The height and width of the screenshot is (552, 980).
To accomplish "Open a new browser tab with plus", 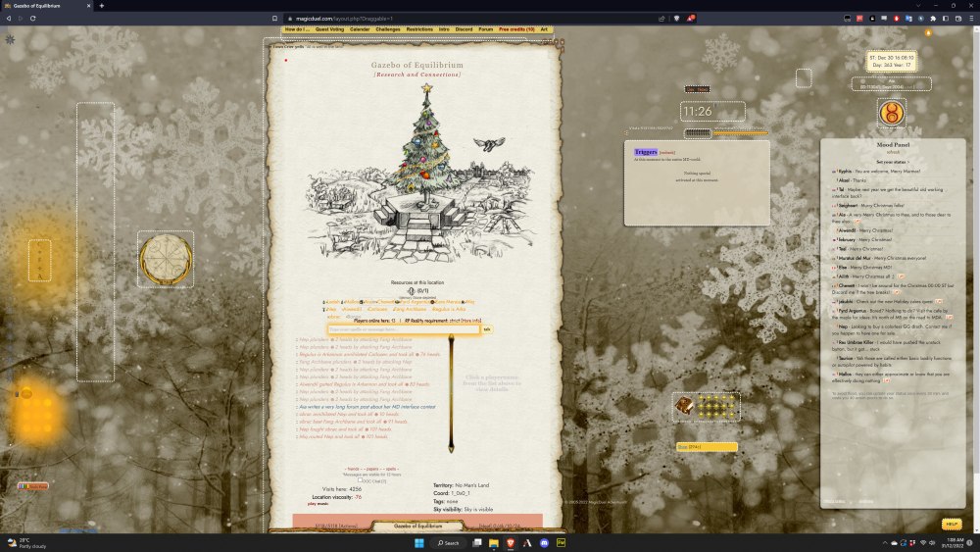I will (101, 6).
